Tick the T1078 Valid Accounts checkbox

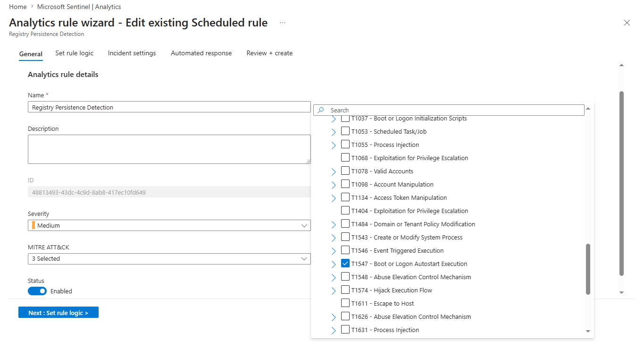[x=345, y=171]
